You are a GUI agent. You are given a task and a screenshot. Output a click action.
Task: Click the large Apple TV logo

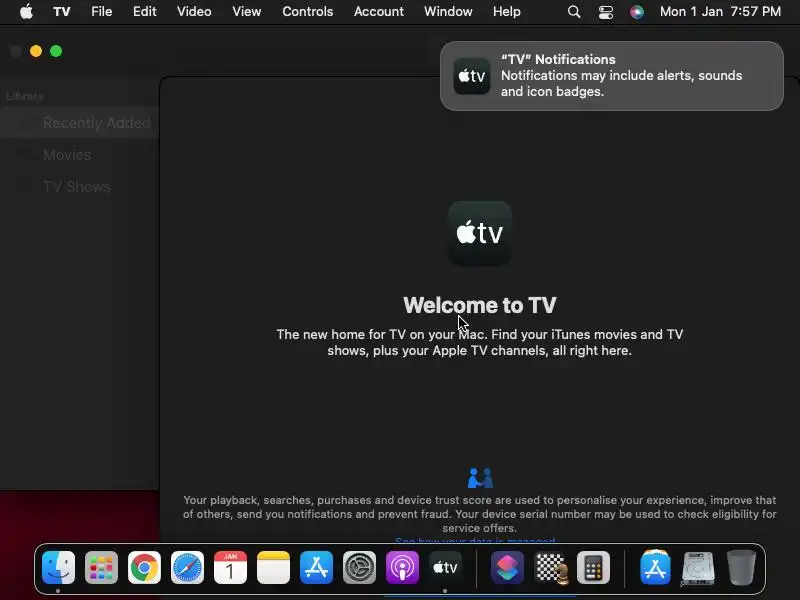tap(480, 233)
